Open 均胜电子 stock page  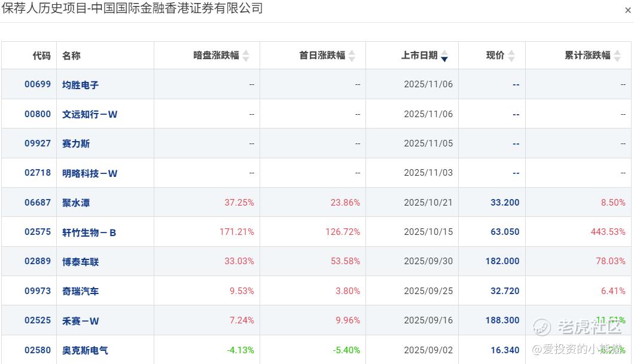(x=81, y=85)
